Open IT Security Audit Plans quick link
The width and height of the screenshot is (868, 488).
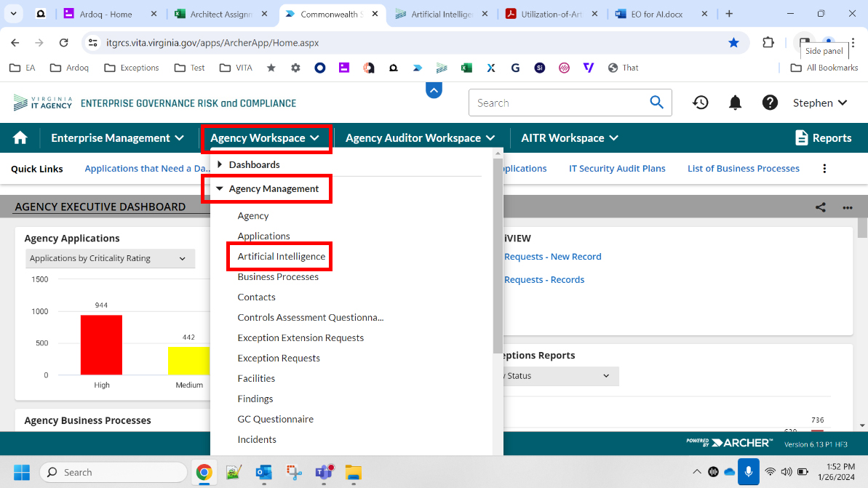click(617, 169)
